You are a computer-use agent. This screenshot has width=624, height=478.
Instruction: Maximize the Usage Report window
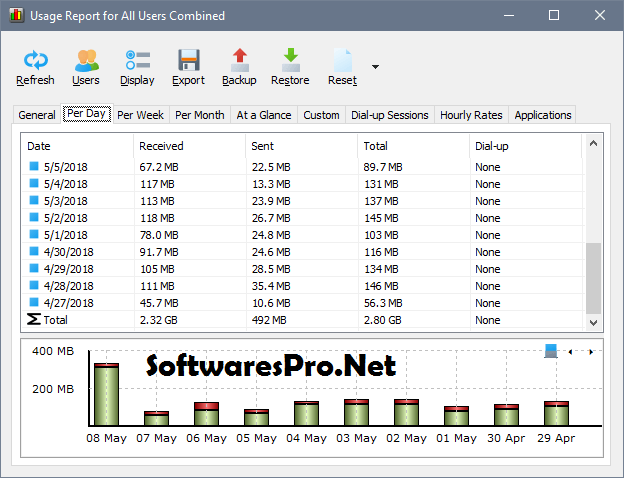[554, 15]
